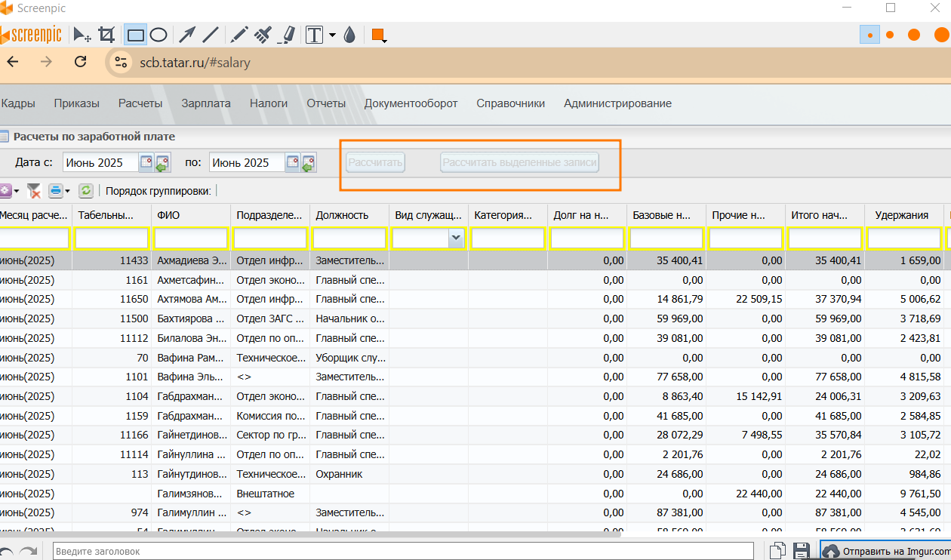Click filter field under Табельны… column

pos(112,238)
